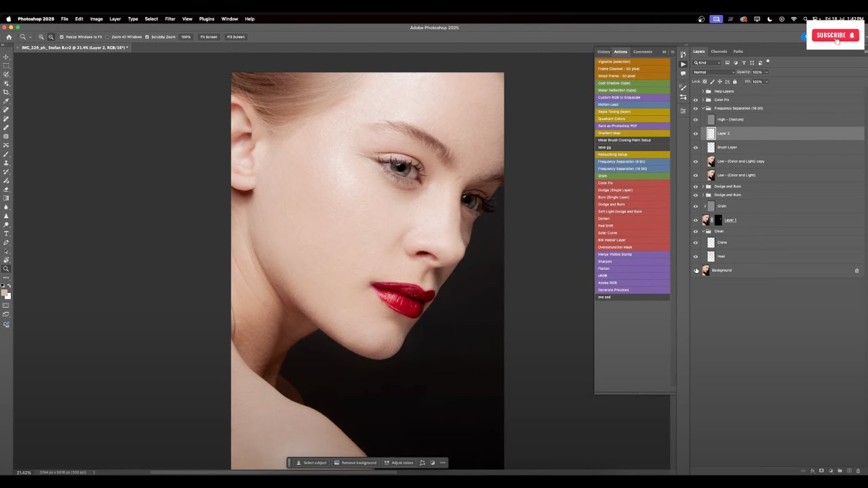
Task: Expand the Help Layers group
Action: pyautogui.click(x=703, y=91)
